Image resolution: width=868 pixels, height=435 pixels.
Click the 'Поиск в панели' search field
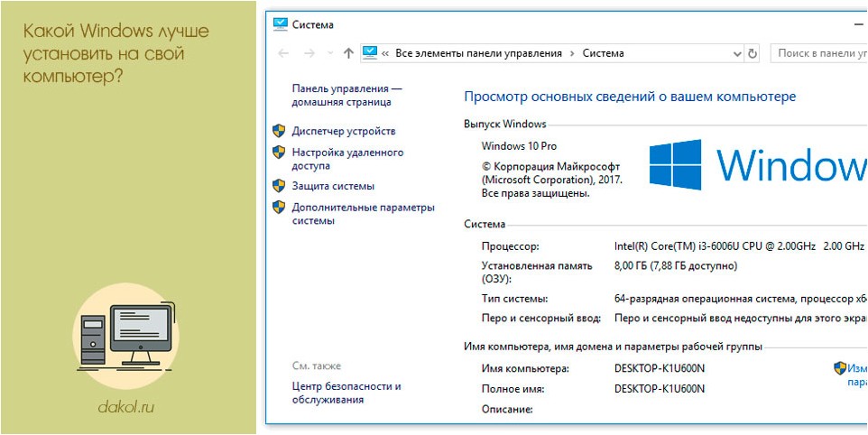point(819,53)
